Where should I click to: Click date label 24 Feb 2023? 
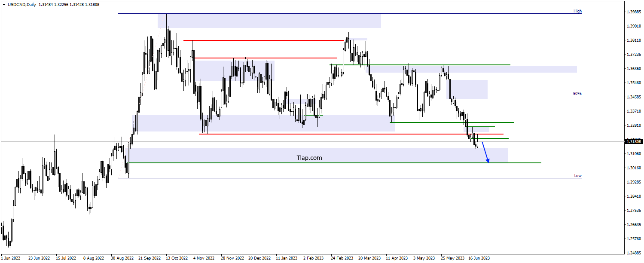(342, 258)
